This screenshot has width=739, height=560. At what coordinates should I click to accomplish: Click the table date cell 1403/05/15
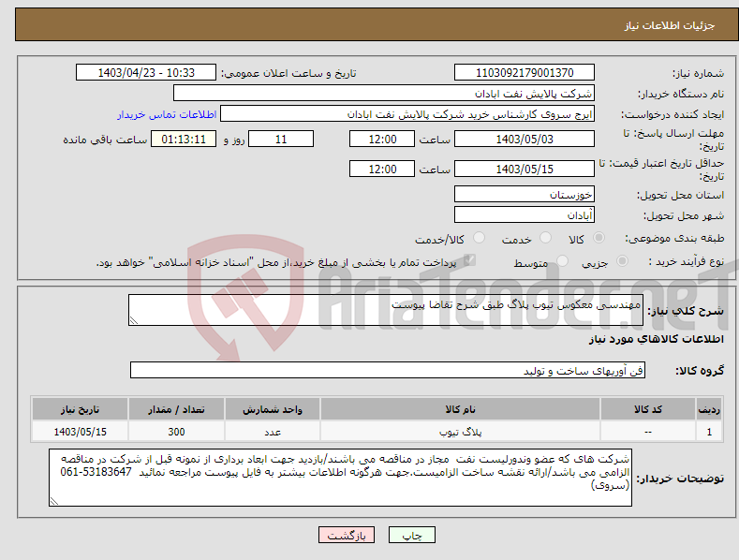80,432
